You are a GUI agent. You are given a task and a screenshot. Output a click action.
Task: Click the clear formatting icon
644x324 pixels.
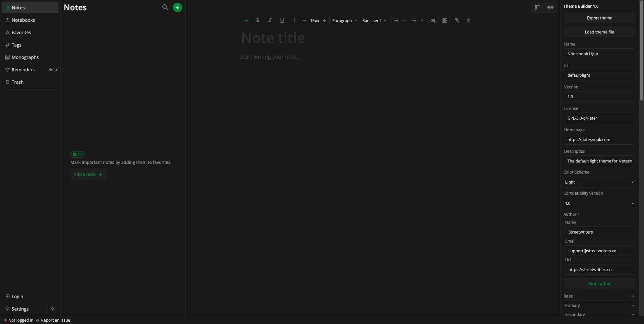(469, 20)
